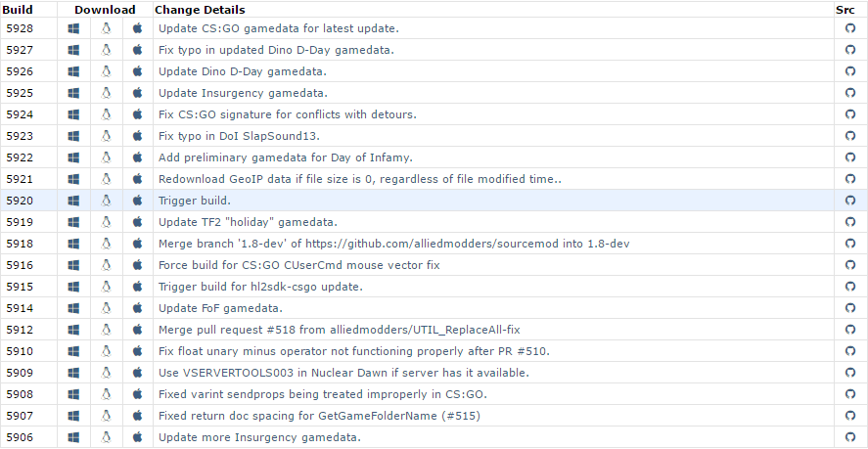The image size is (868, 449).
Task: Download Linux build 5923
Action: pos(106,136)
